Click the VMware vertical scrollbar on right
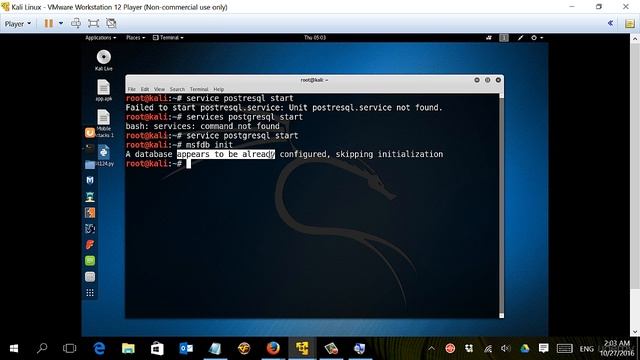 click(636, 185)
